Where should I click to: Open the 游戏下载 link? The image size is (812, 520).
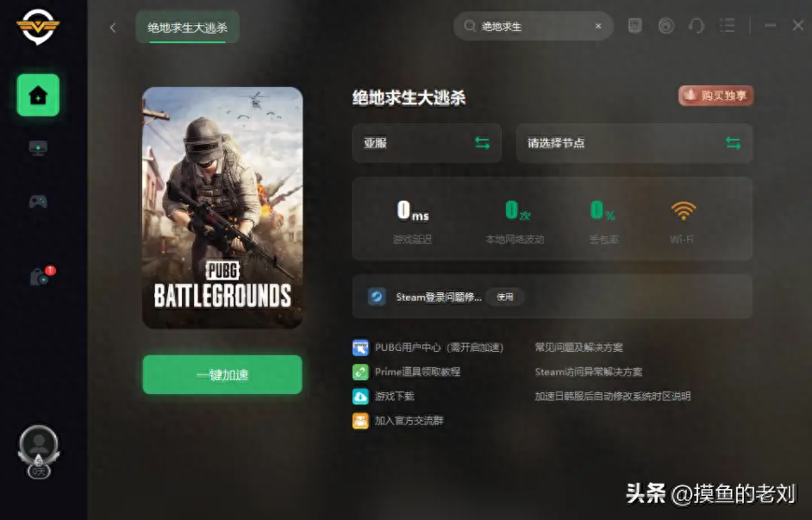pyautogui.click(x=395, y=396)
